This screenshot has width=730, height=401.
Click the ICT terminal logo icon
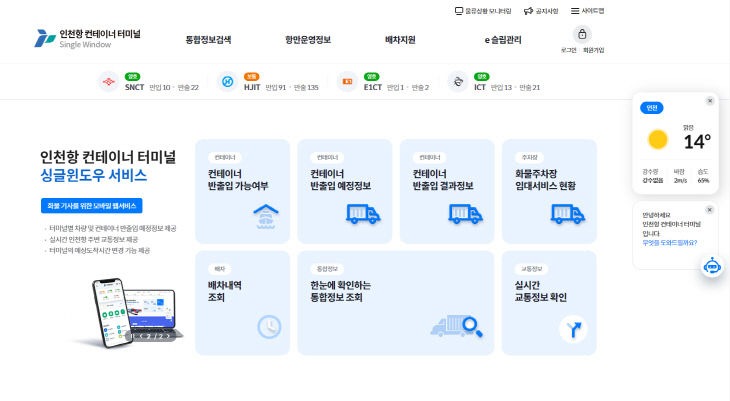(x=457, y=82)
